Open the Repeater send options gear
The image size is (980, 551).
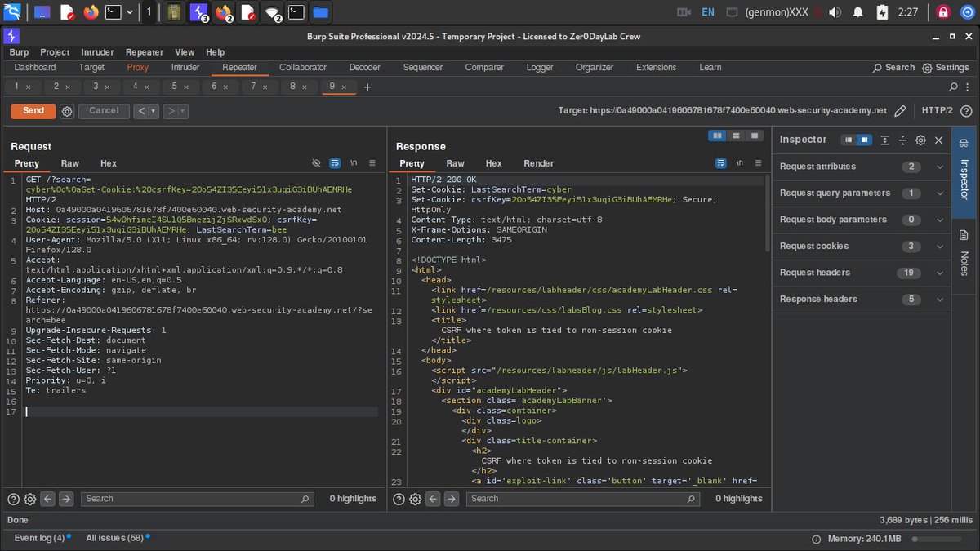point(67,111)
